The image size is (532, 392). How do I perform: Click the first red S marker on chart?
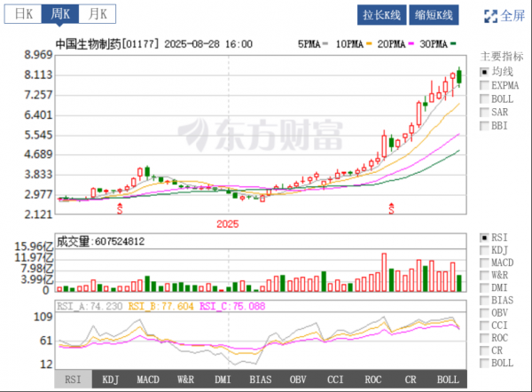click(120, 208)
